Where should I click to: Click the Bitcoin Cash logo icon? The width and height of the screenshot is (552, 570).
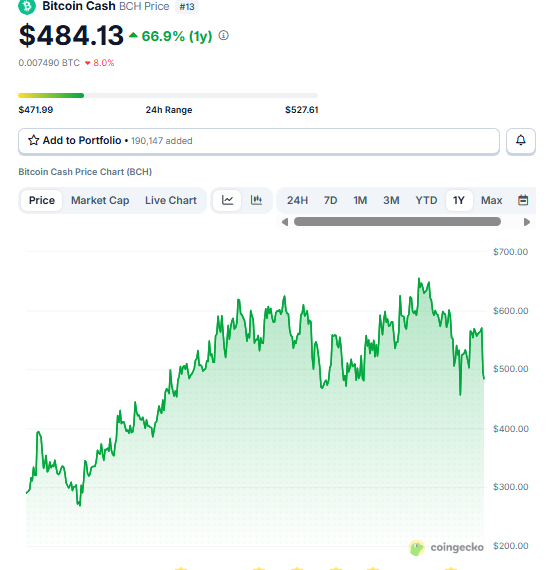[x=27, y=7]
